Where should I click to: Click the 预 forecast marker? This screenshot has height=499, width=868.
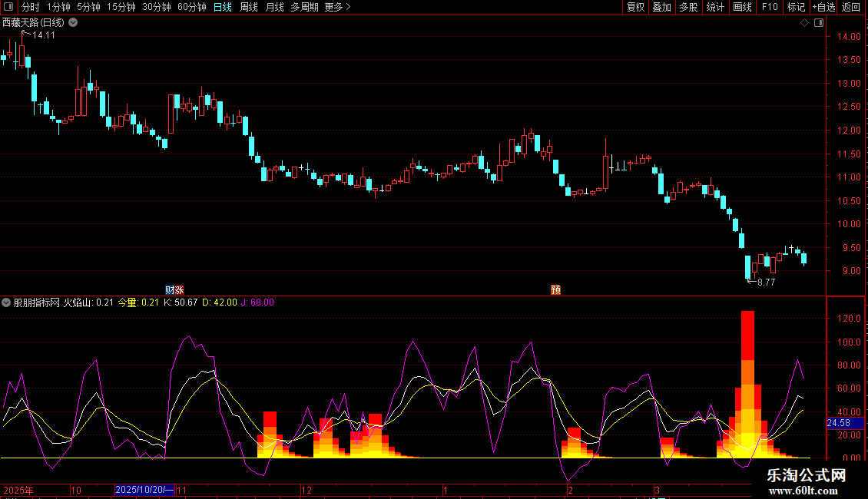point(556,290)
